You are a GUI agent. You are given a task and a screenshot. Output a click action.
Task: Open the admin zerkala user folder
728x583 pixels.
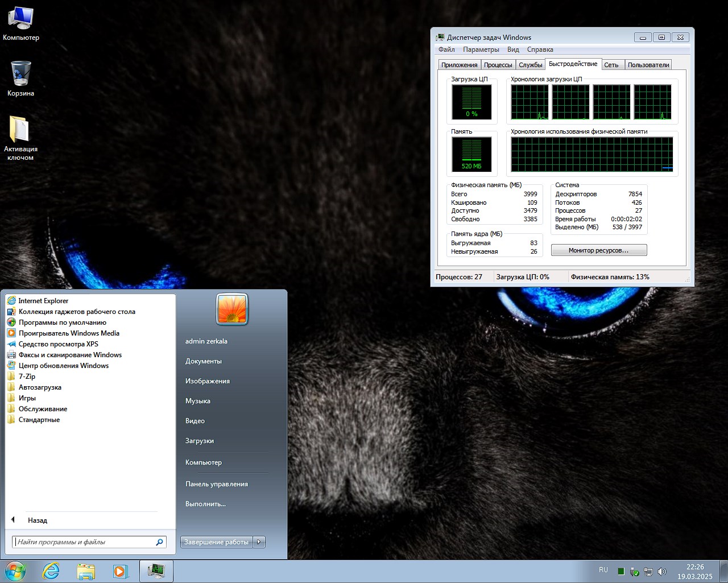pyautogui.click(x=206, y=341)
